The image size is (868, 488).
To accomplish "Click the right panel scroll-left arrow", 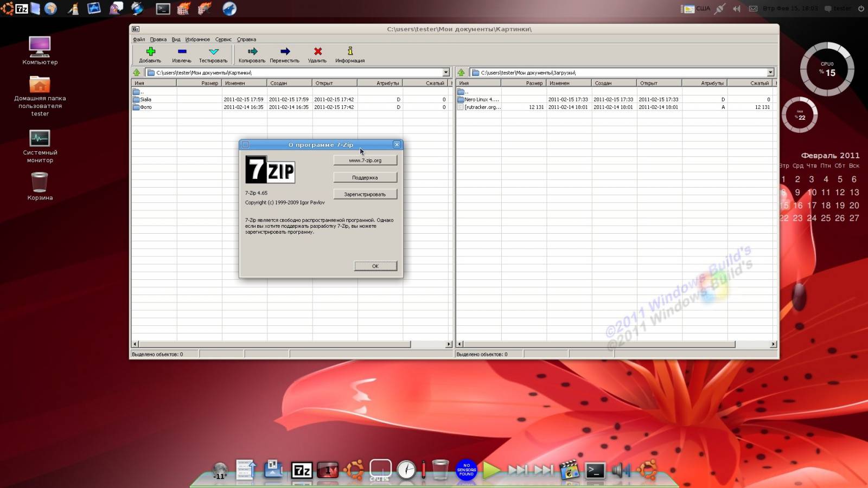I will pyautogui.click(x=460, y=344).
